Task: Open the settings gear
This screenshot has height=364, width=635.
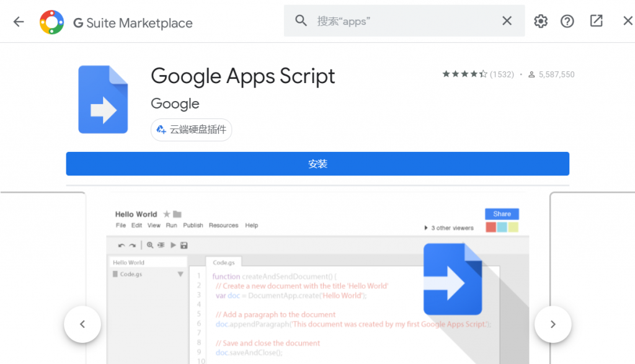Action: (x=540, y=21)
